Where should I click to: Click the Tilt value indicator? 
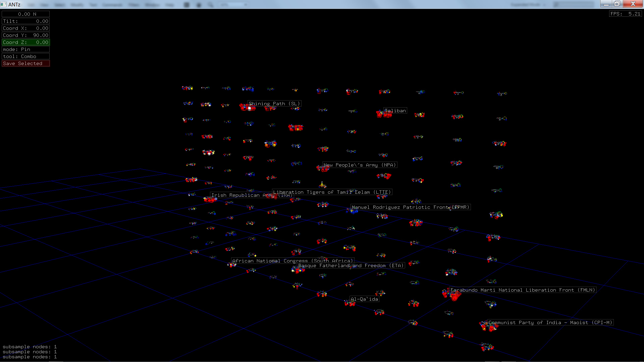[25, 21]
